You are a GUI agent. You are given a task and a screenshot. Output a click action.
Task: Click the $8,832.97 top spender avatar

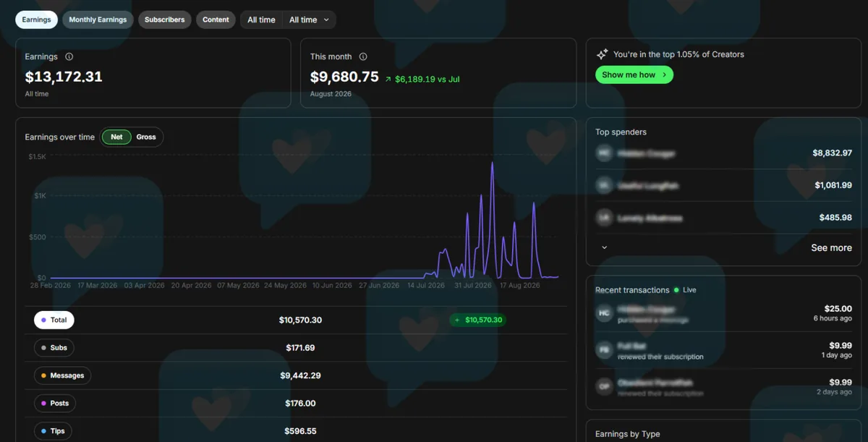[x=604, y=153]
